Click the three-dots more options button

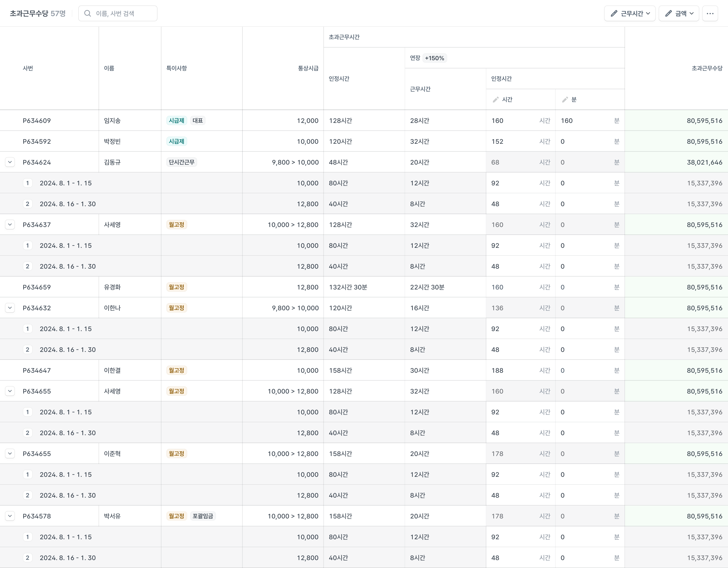[x=710, y=13]
